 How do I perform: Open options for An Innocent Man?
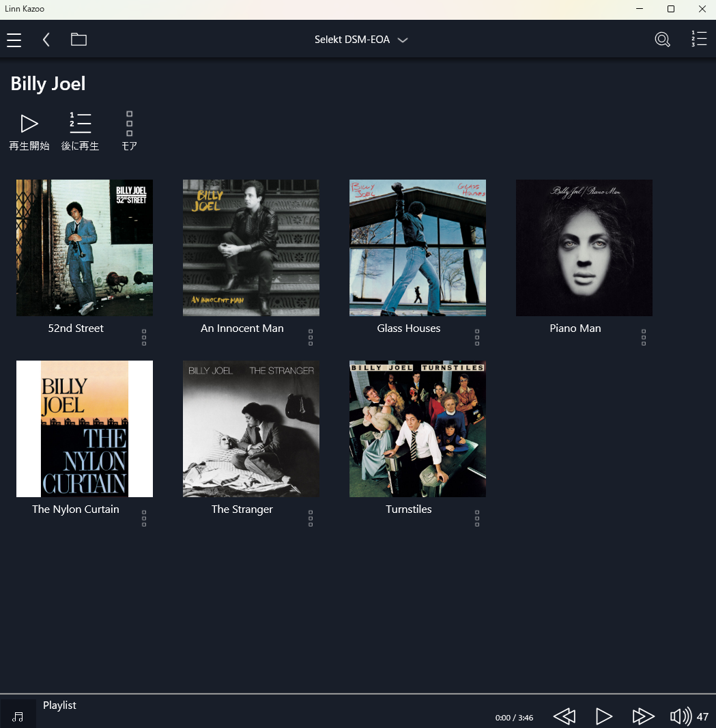(311, 337)
